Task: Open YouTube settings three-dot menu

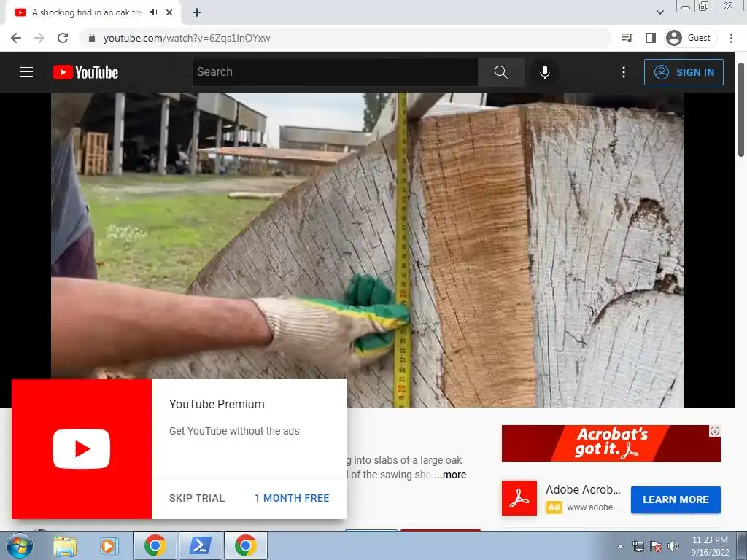Action: point(624,72)
